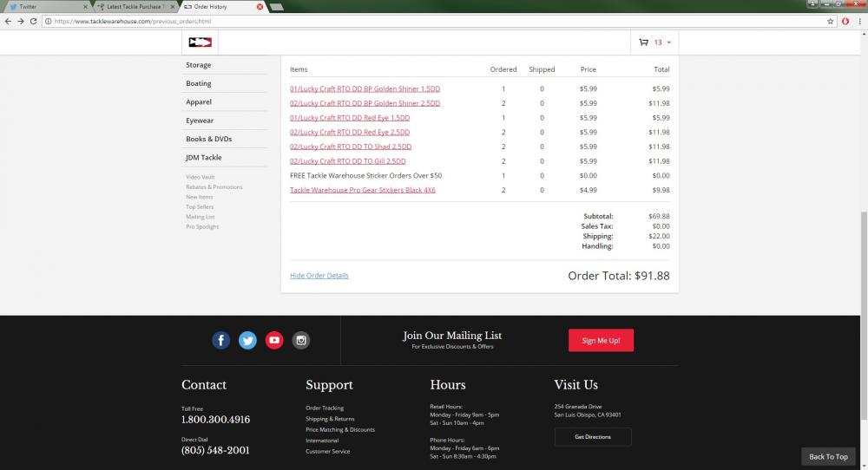Open the International support link
This screenshot has width=868, height=470.
(x=322, y=441)
